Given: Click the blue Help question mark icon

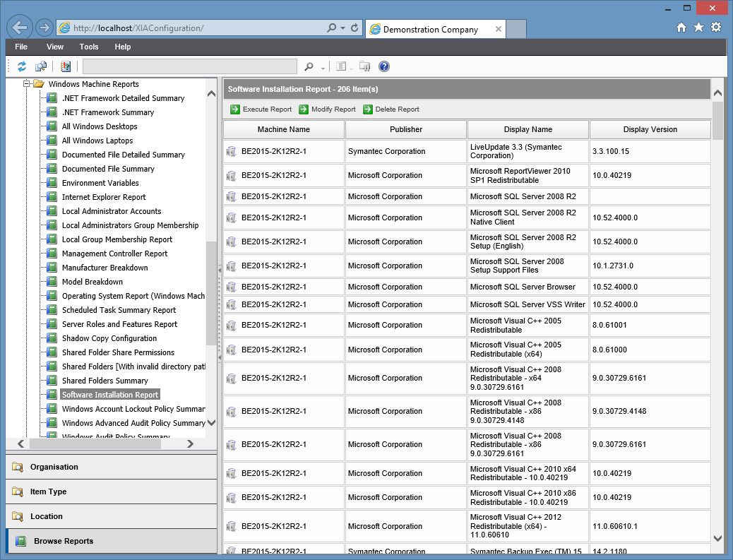Looking at the screenshot, I should [x=383, y=66].
